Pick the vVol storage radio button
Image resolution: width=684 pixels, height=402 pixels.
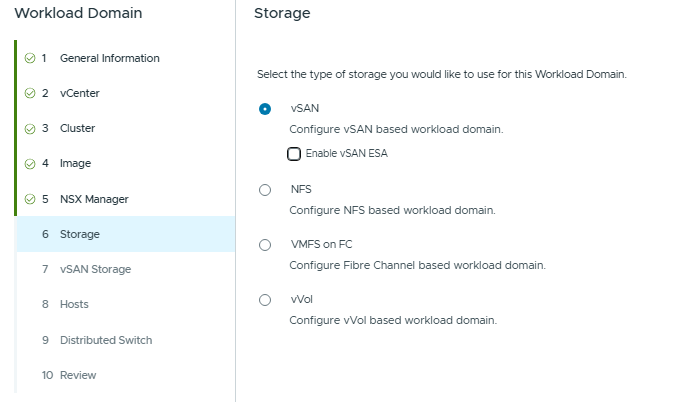coord(265,300)
